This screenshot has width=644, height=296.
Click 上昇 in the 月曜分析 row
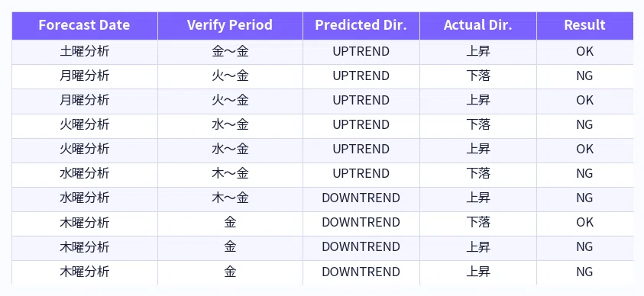click(x=478, y=101)
